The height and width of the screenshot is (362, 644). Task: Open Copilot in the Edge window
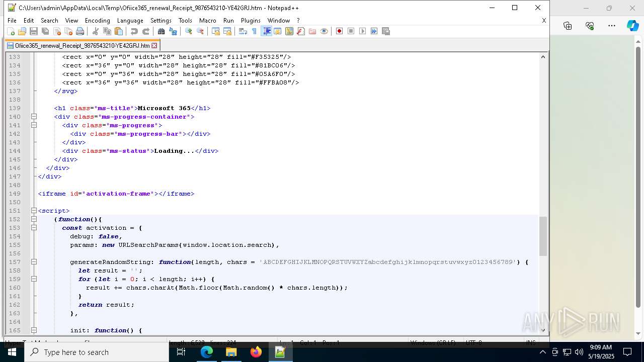point(632,26)
